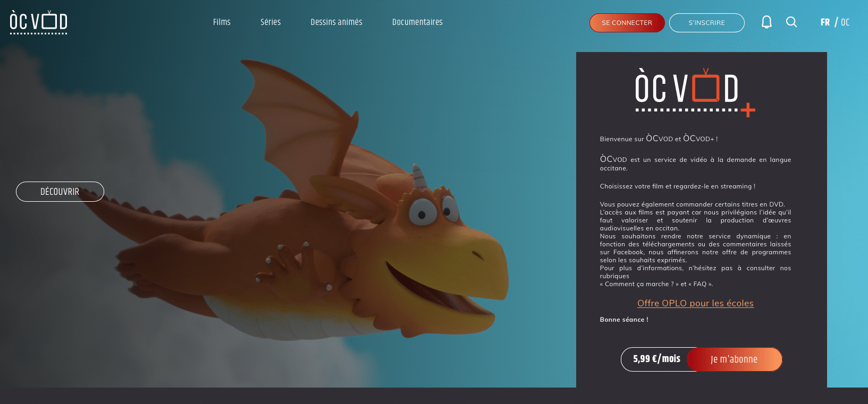Switch language to OC
Image resolution: width=868 pixels, height=404 pixels.
coord(845,22)
